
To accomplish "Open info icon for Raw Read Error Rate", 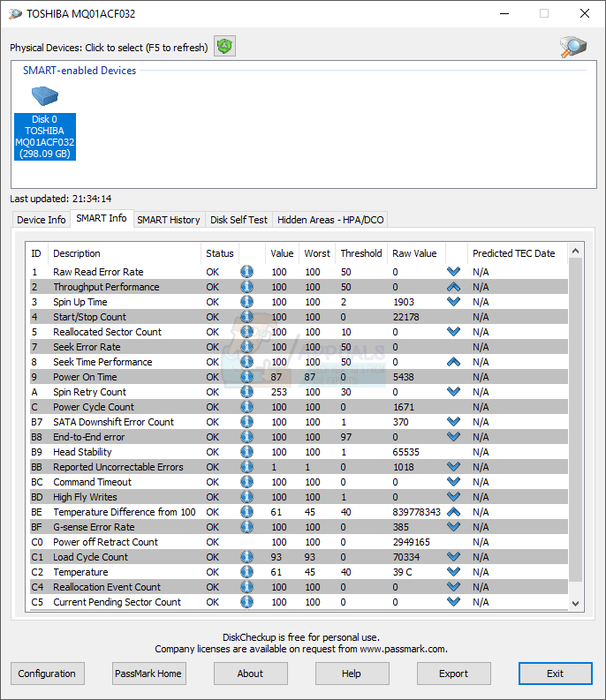I will (x=246, y=271).
